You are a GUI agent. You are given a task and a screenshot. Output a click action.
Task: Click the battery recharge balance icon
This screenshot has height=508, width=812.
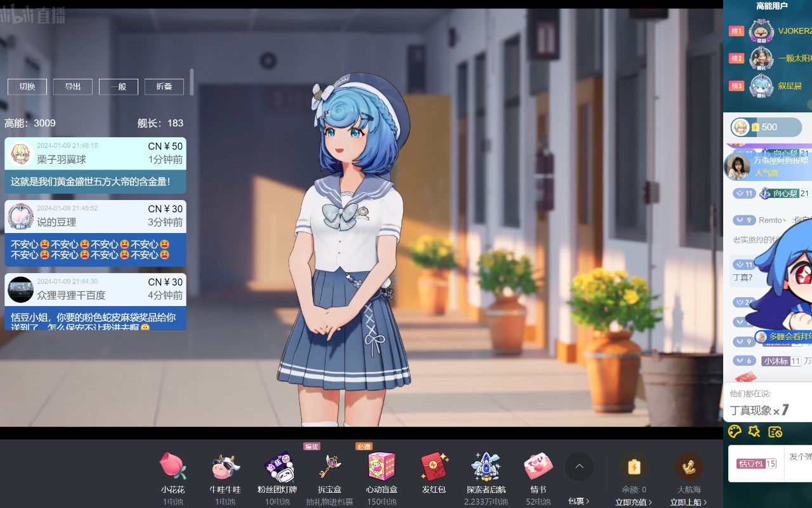coord(634,467)
